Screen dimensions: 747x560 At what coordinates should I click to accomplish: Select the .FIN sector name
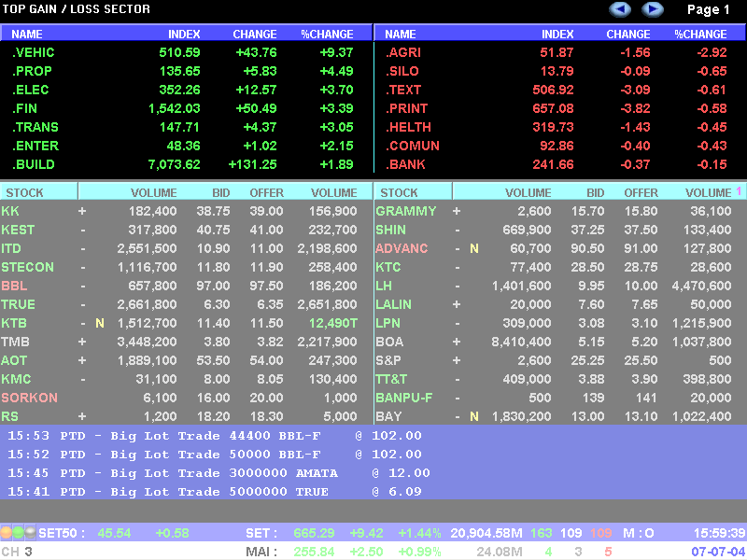pos(25,108)
